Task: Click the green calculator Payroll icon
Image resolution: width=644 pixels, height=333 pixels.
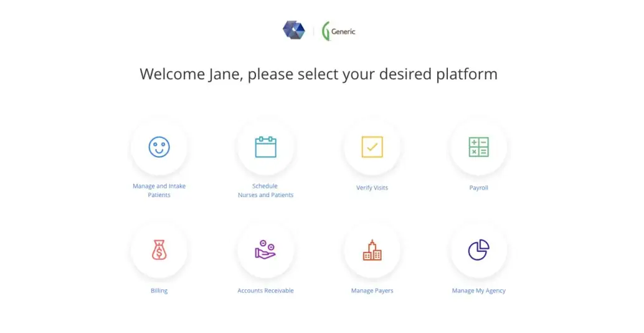Action: pos(478,147)
